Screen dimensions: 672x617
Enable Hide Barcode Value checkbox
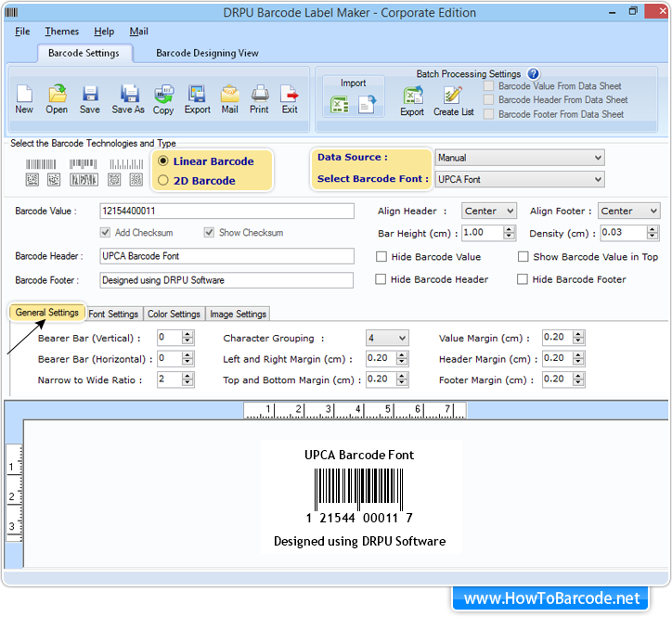click(x=381, y=257)
